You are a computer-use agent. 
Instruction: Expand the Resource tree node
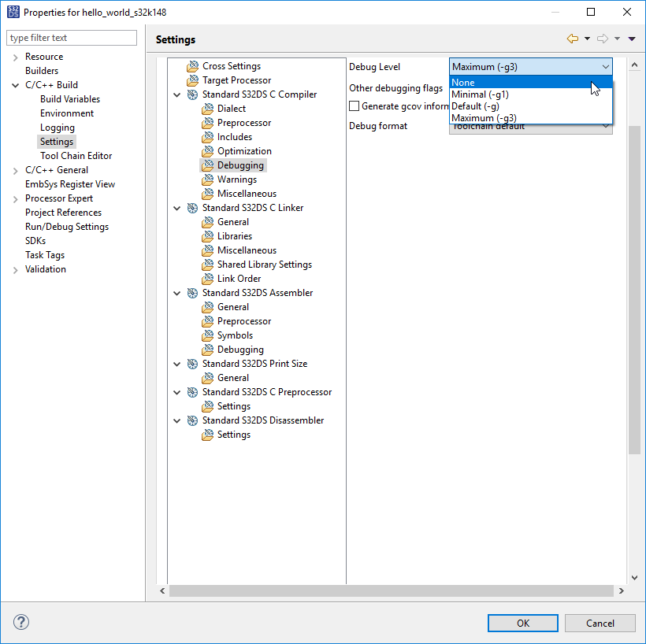coord(15,57)
